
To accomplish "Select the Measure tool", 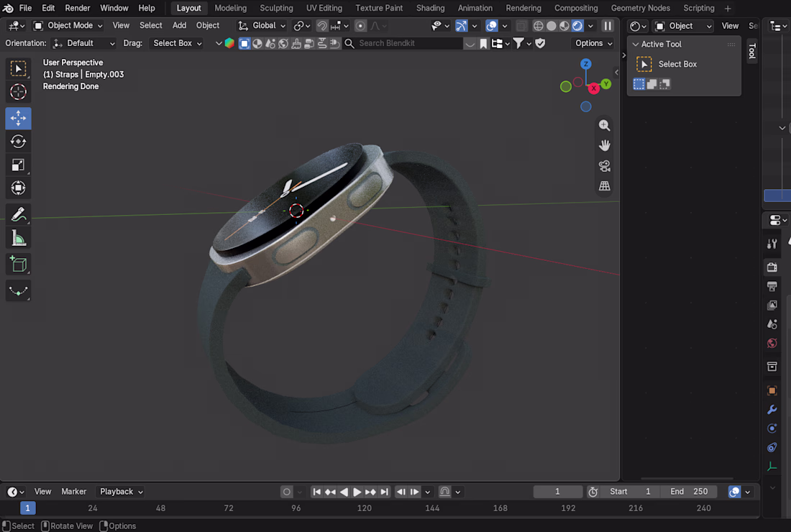I will pyautogui.click(x=18, y=238).
